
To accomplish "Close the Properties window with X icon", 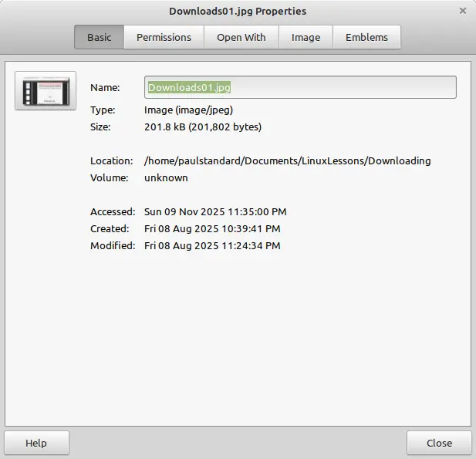I will click(463, 11).
